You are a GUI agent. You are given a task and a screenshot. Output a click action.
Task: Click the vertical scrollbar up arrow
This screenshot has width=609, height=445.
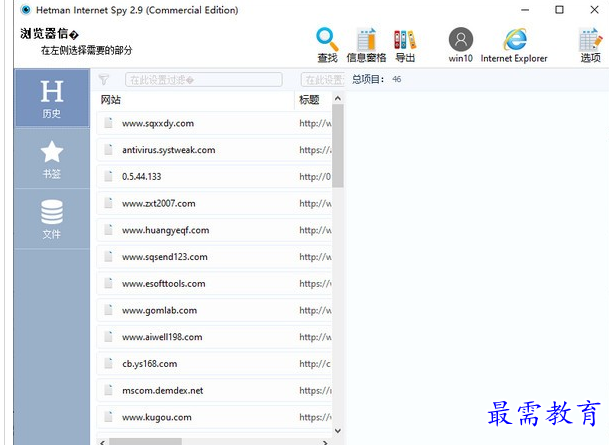click(x=338, y=99)
